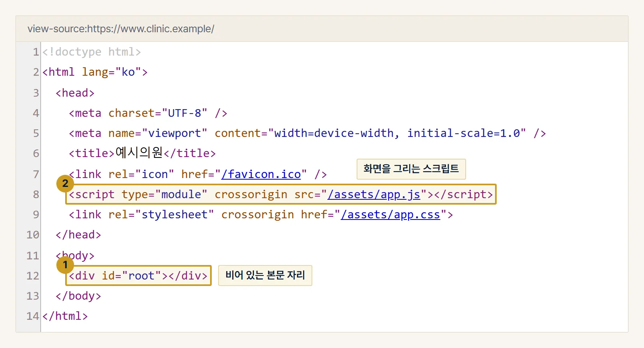This screenshot has height=348, width=644.
Task: Click the closing </html> tag
Action: click(x=65, y=316)
